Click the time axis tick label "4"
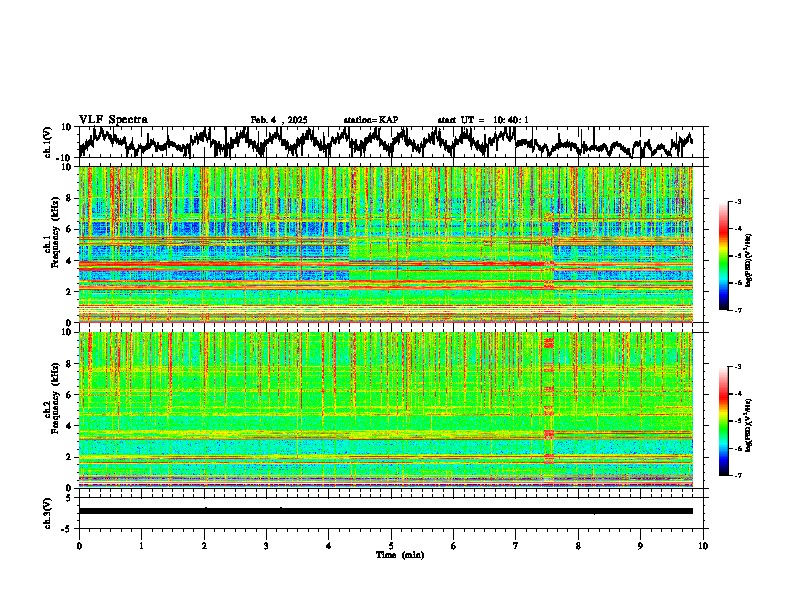This screenshot has height=612, width=792. [x=329, y=546]
